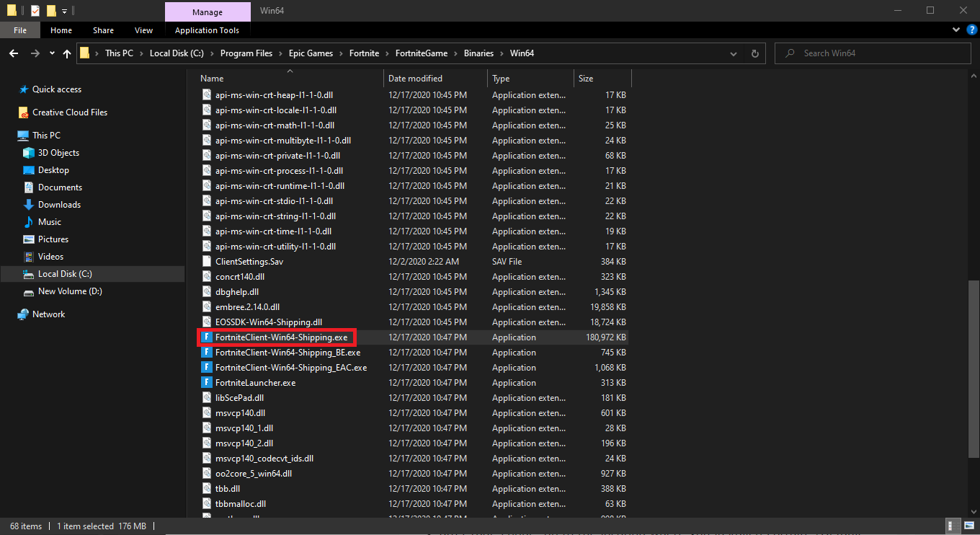Click the 3D Objects cube icon
980x535 pixels.
[29, 153]
